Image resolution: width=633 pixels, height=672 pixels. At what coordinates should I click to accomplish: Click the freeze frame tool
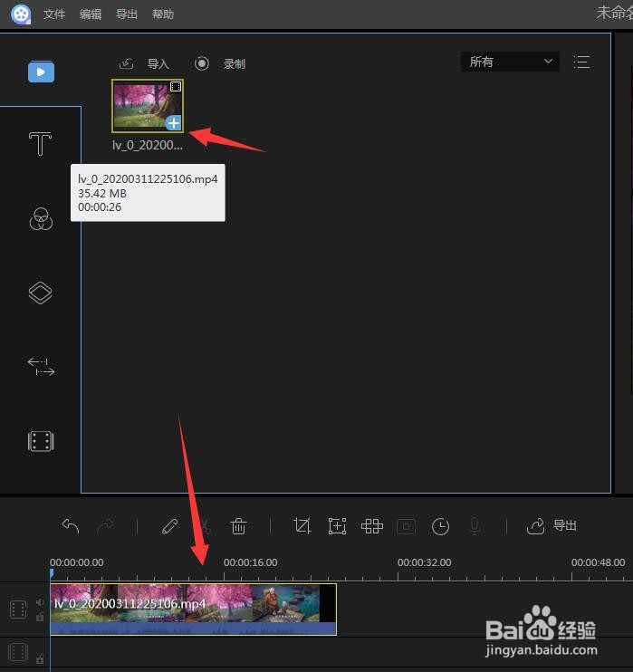tap(407, 526)
